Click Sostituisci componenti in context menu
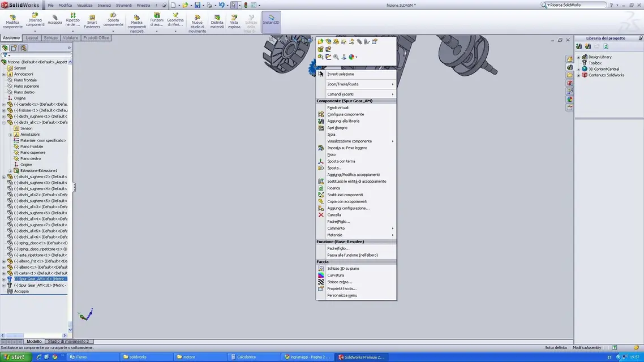Viewport: 644px width, 362px height. [x=345, y=195]
